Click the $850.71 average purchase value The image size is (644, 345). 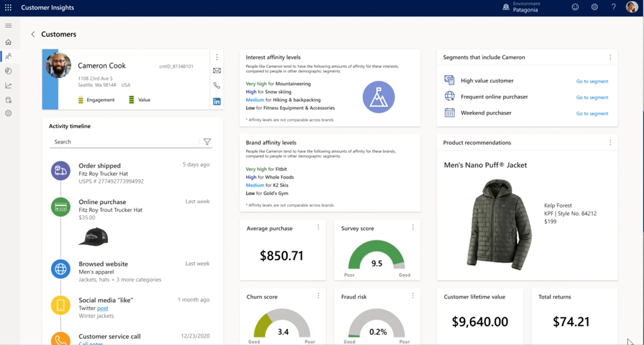(282, 256)
